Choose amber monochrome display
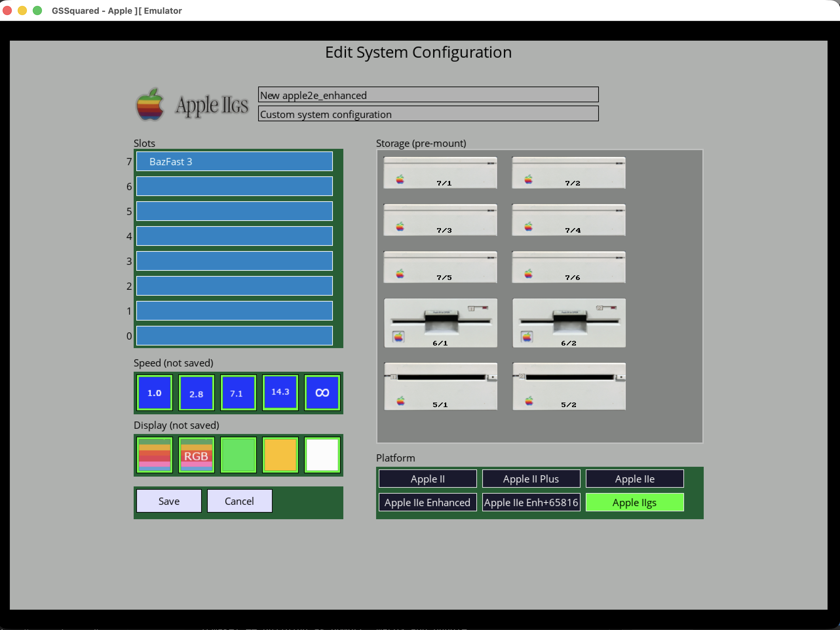This screenshot has height=630, width=840. tap(280, 455)
